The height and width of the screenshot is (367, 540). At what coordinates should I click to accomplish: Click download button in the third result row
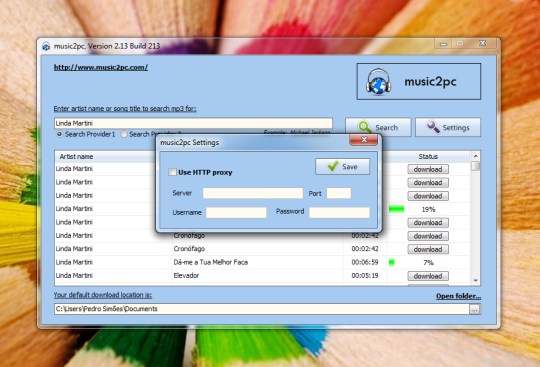pyautogui.click(x=428, y=196)
